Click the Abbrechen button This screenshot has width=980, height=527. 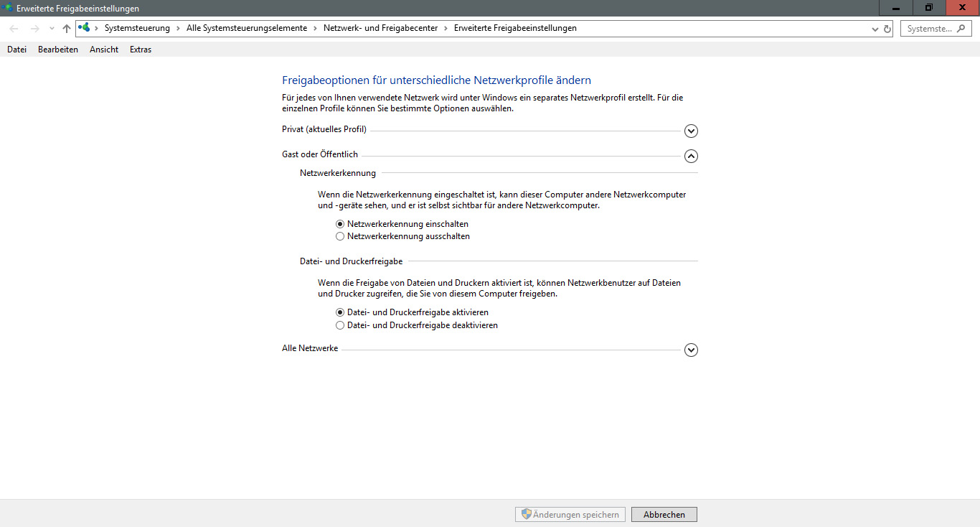[x=664, y=514]
